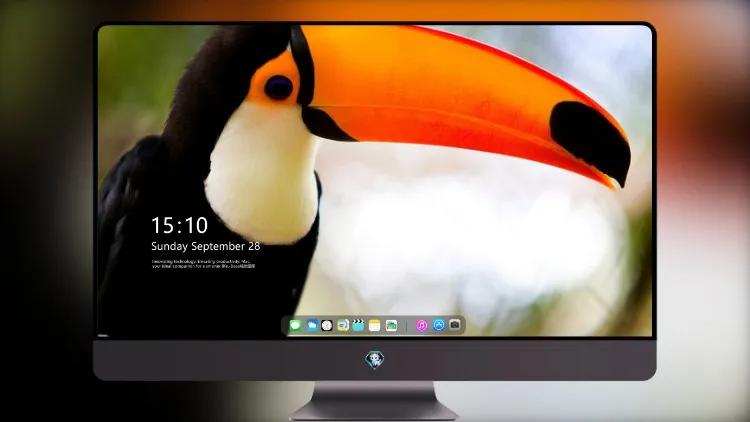Open the Weather app in the dock
The width and height of the screenshot is (750, 422).
click(x=312, y=325)
